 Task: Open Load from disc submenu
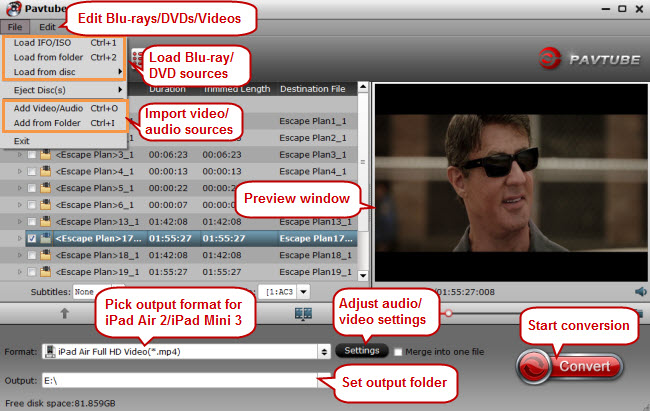coord(65,72)
